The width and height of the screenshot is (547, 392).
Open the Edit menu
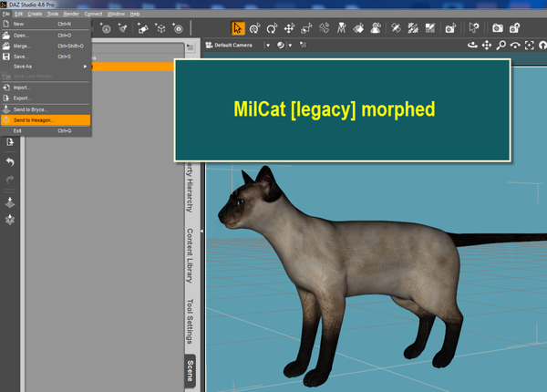tap(18, 14)
